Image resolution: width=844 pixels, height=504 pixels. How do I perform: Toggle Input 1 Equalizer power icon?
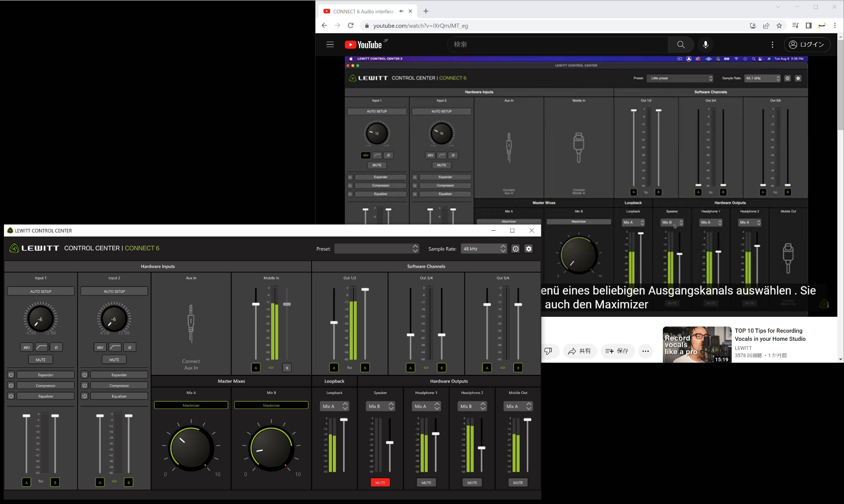[x=11, y=396]
